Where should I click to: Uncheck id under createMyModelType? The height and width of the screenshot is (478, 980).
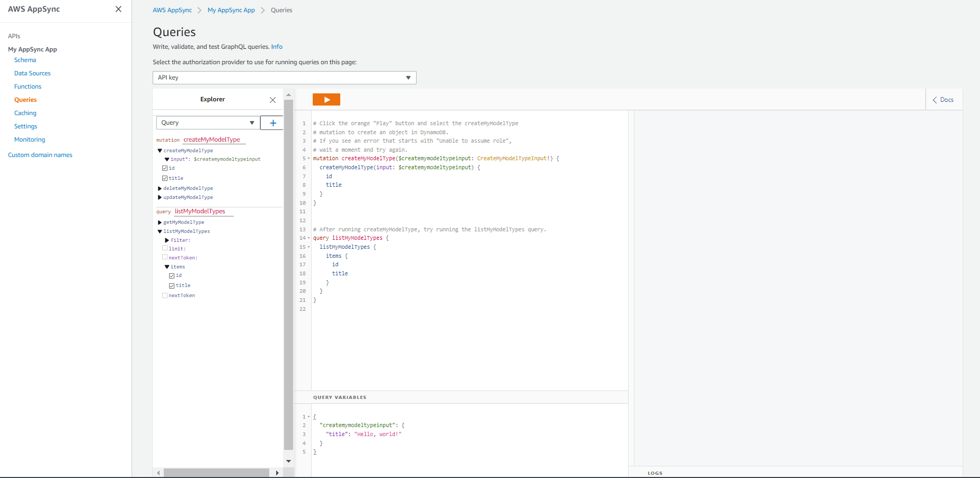pyautogui.click(x=165, y=168)
